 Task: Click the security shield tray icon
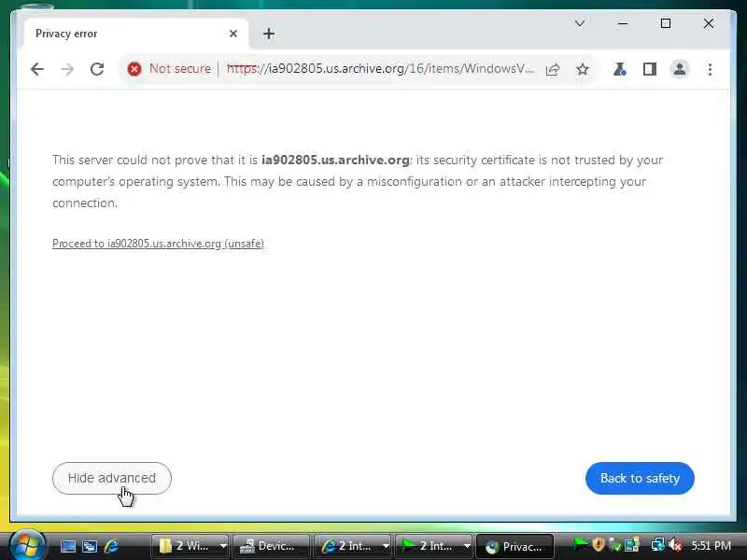[x=599, y=544]
